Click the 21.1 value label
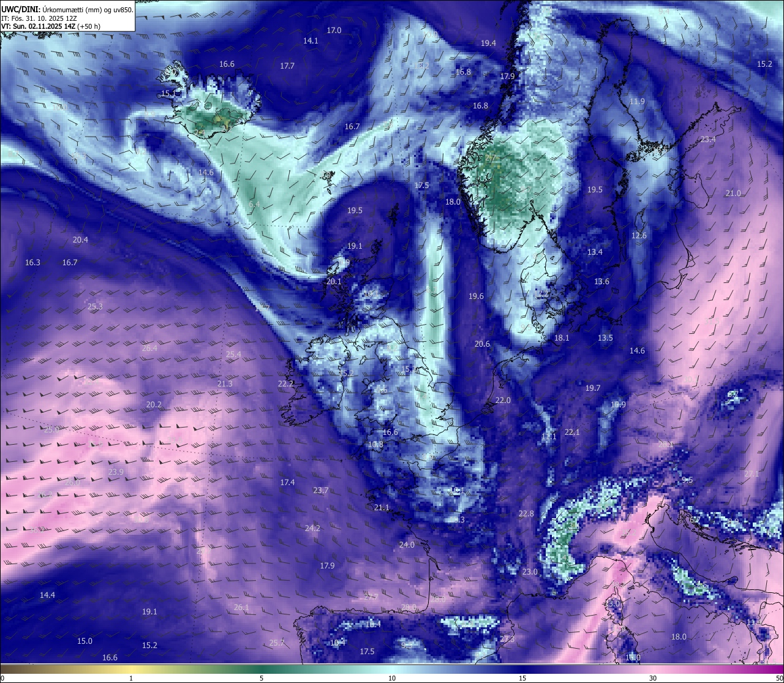Viewport: 784px width, 683px height. coord(382,507)
